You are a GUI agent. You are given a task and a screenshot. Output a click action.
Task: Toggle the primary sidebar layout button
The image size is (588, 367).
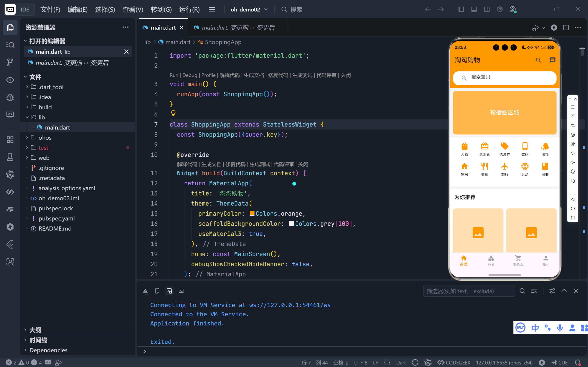pos(461,9)
